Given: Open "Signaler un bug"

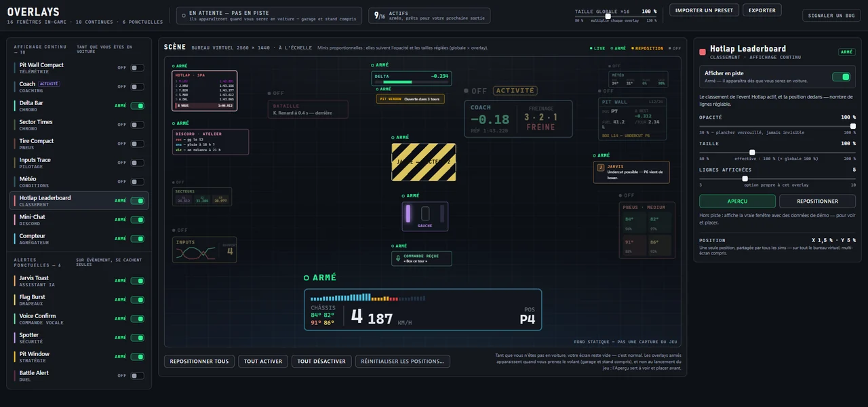Looking at the screenshot, I should [x=831, y=15].
